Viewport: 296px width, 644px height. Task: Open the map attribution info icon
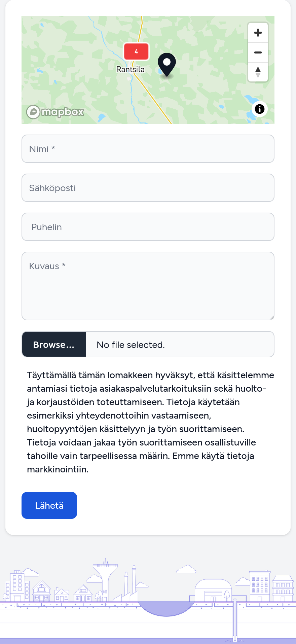[259, 109]
